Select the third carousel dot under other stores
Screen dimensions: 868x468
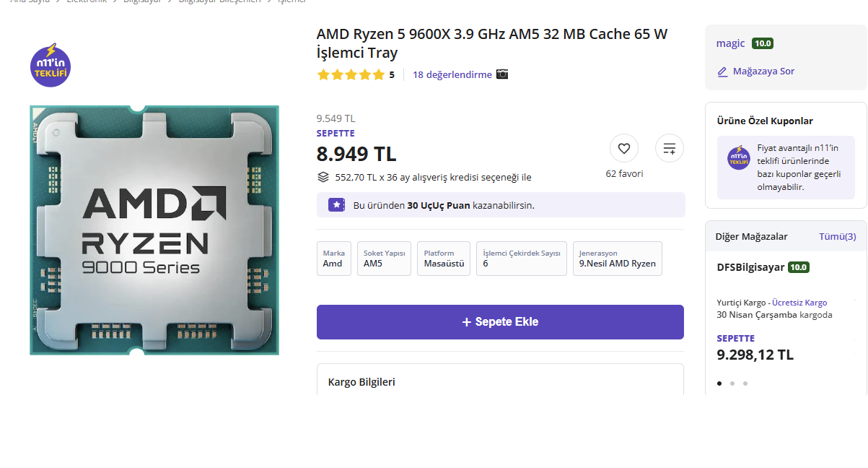(745, 383)
